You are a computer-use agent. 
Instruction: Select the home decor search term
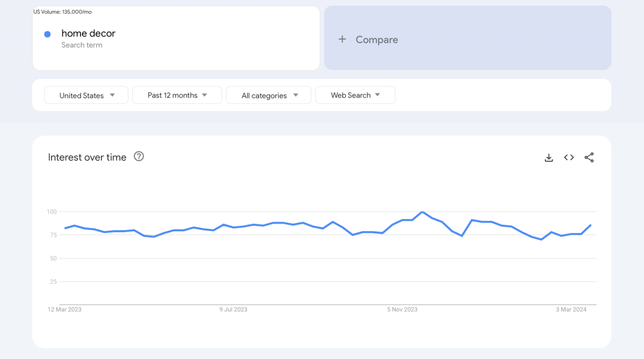(88, 34)
